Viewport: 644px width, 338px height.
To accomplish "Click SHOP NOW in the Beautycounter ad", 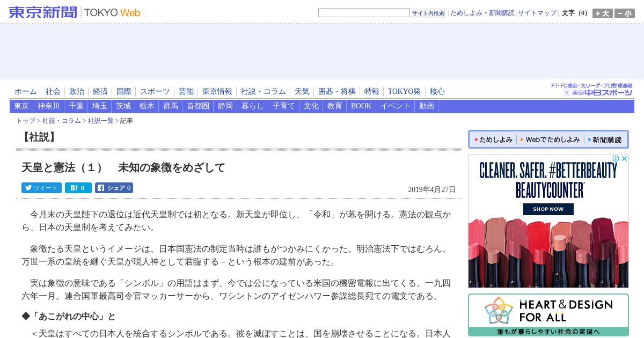I will [x=548, y=209].
